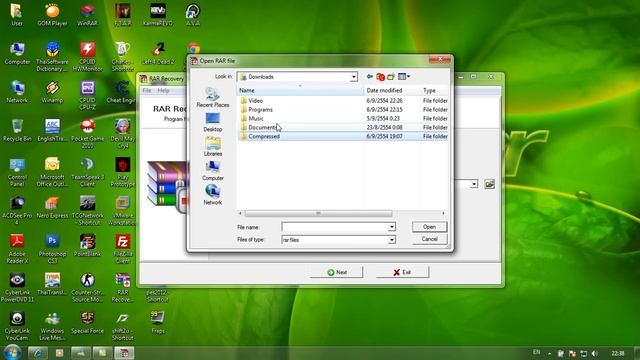Select the Special Force desktop icon
640x360 pixels.
[x=87, y=322]
